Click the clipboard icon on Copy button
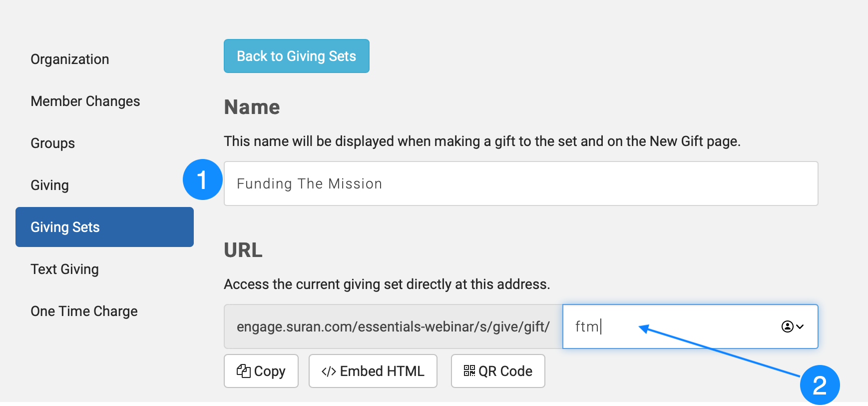 (243, 371)
